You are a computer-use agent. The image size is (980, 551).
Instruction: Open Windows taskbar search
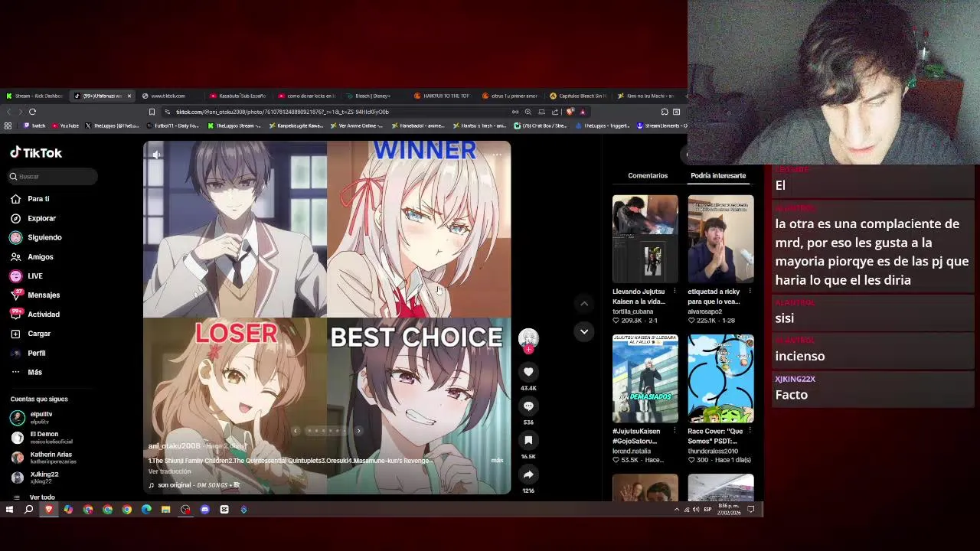tap(28, 510)
